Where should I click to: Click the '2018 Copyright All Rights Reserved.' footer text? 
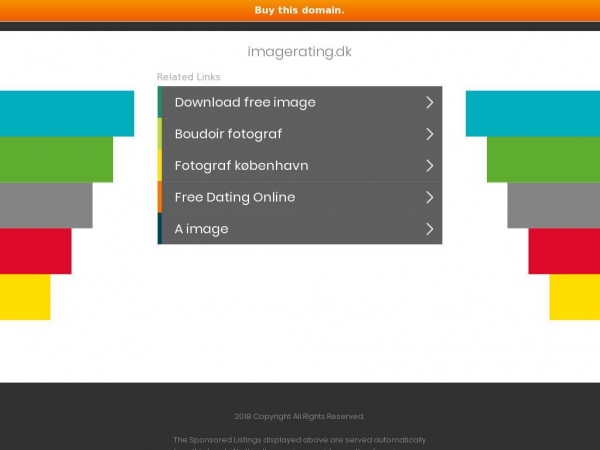pyautogui.click(x=299, y=416)
